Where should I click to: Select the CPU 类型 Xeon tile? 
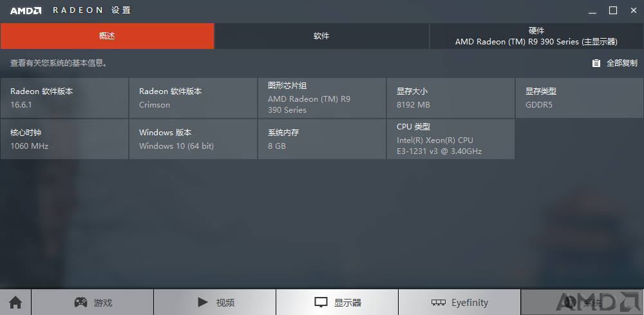coord(451,139)
